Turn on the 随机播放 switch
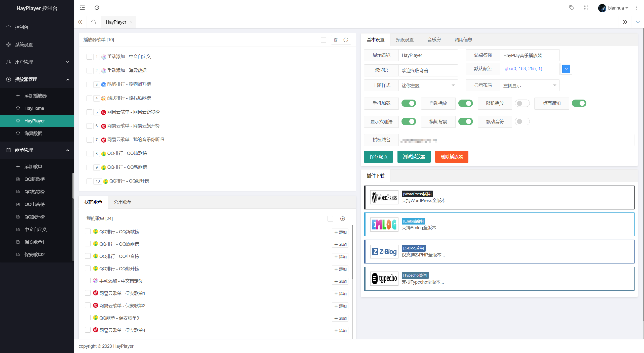 tap(522, 103)
